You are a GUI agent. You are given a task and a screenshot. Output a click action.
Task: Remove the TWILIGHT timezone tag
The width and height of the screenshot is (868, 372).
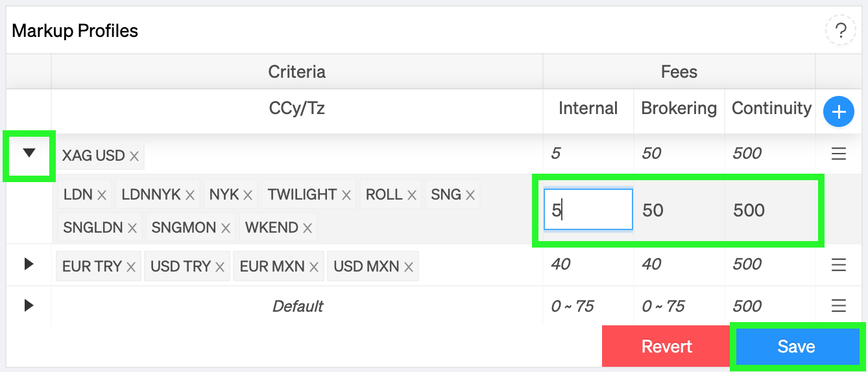pos(346,195)
